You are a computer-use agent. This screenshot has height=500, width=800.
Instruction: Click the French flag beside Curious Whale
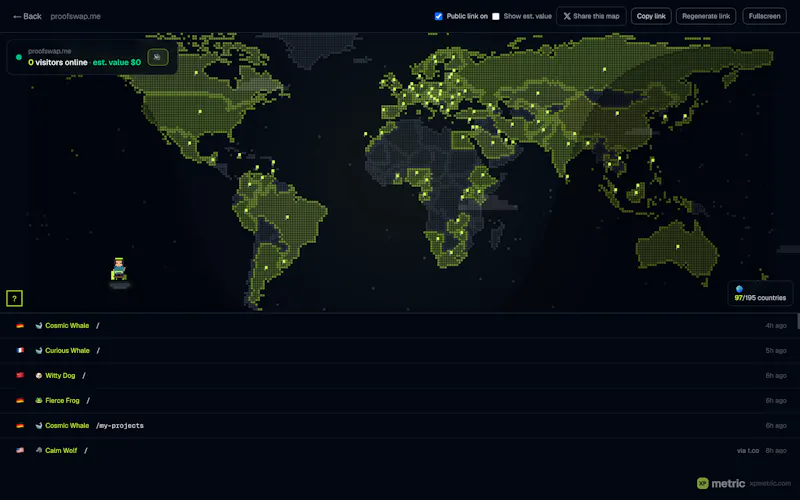pos(20,351)
